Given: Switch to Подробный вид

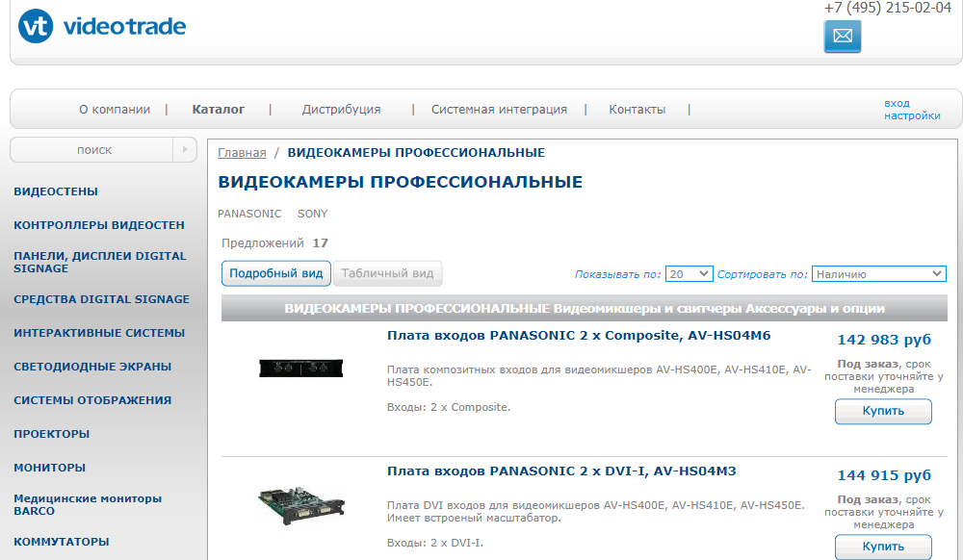Looking at the screenshot, I should [275, 273].
